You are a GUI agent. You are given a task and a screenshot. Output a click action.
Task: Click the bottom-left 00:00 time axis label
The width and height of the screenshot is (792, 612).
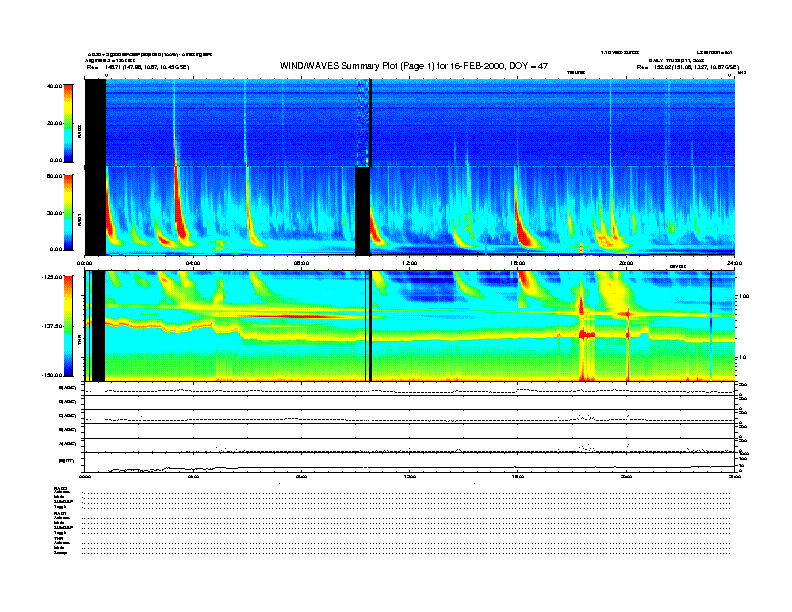coord(85,478)
